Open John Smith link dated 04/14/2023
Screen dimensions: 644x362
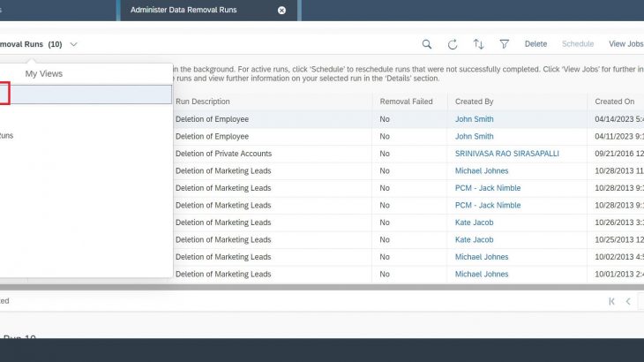pos(474,119)
